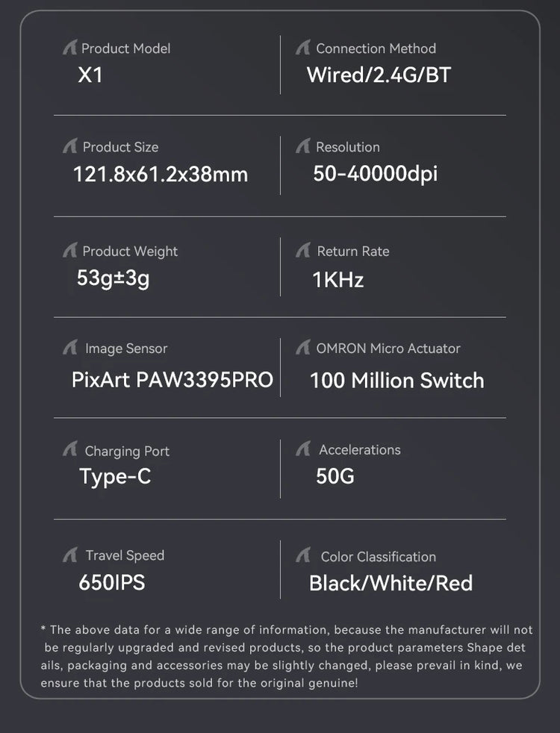Click the 100 Million Switch text

[x=396, y=380]
